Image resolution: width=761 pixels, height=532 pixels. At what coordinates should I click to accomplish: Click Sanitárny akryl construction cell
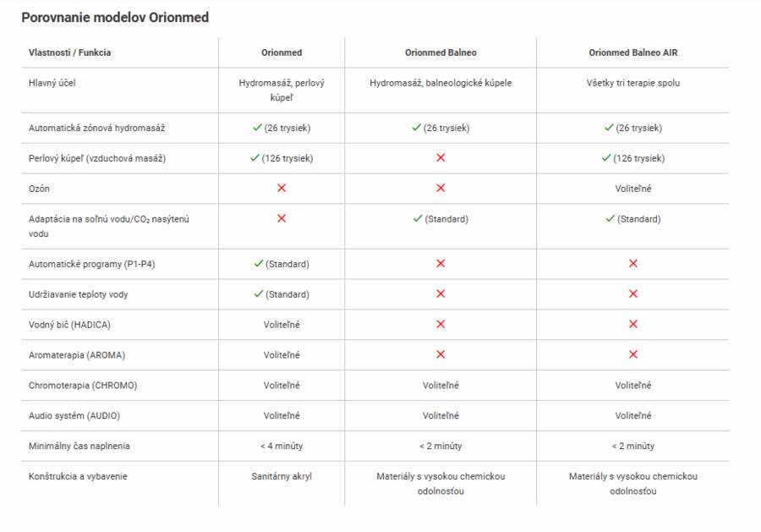tap(282, 476)
